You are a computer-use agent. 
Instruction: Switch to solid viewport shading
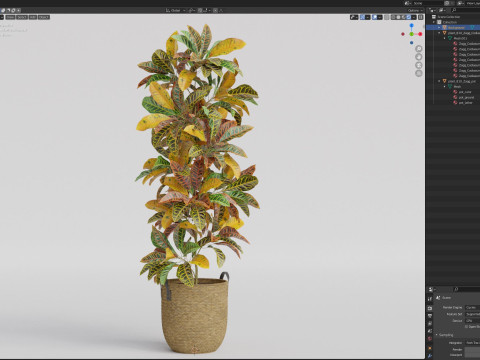click(x=398, y=17)
